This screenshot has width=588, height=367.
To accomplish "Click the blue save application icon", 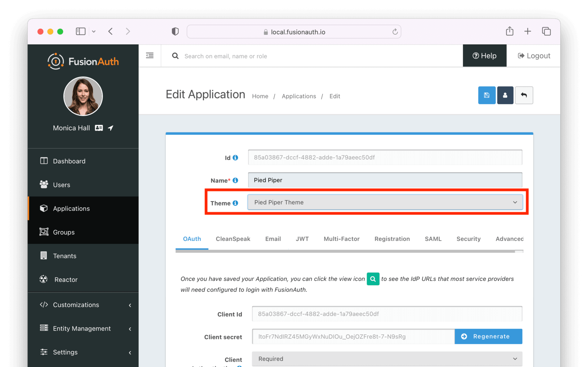I will (487, 95).
